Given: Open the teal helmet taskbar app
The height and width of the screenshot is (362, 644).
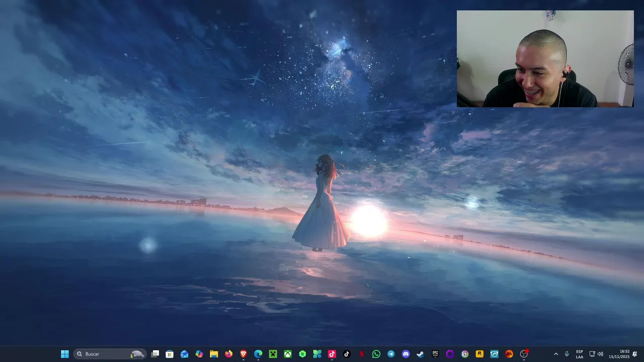Looking at the screenshot, I should click(x=494, y=354).
